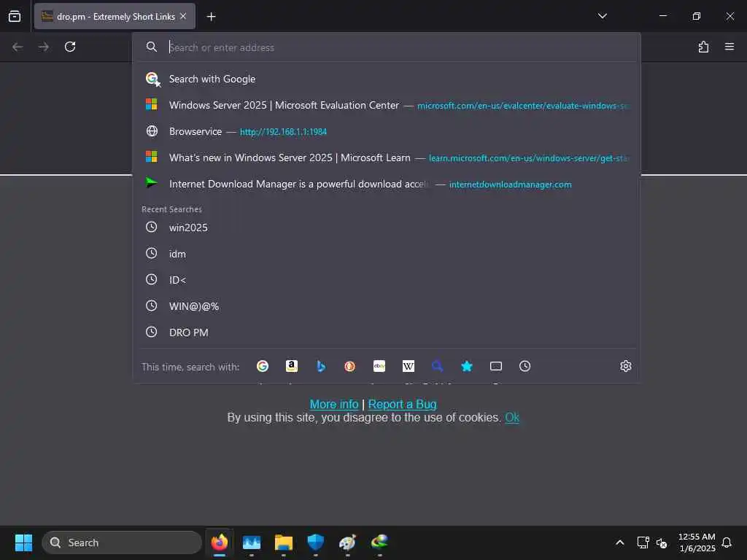Open the network status tray icon
The height and width of the screenshot is (560, 747).
tap(643, 542)
